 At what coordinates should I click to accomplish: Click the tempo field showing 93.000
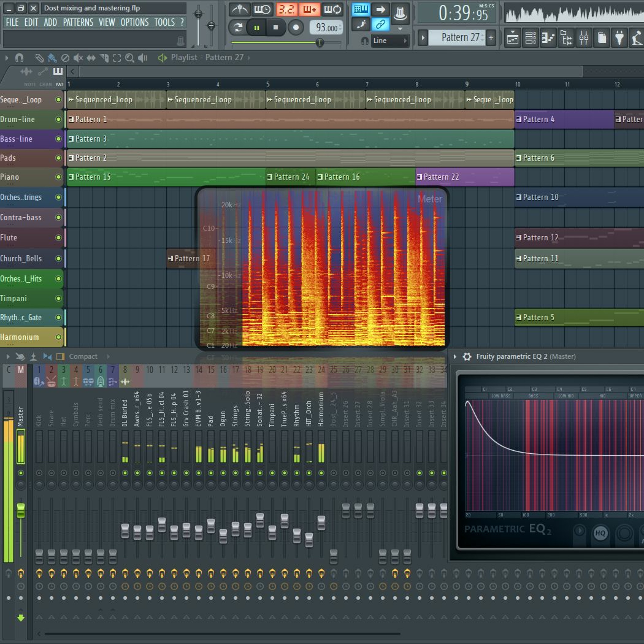click(326, 28)
